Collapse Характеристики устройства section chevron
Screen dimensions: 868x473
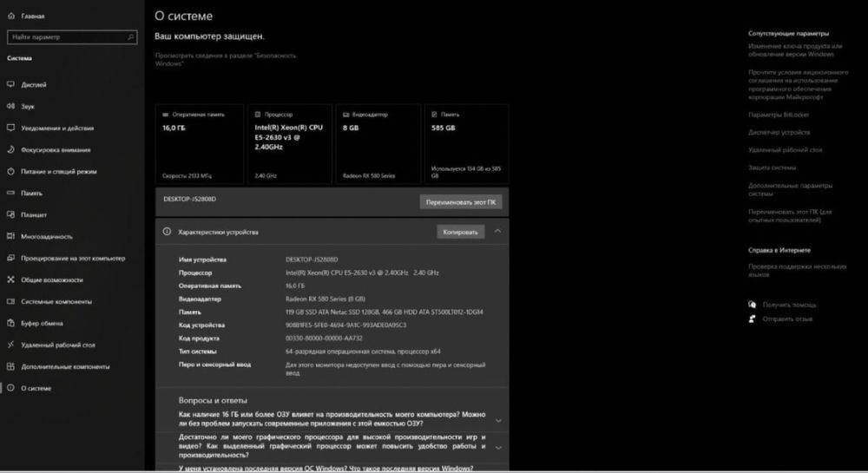pos(497,231)
